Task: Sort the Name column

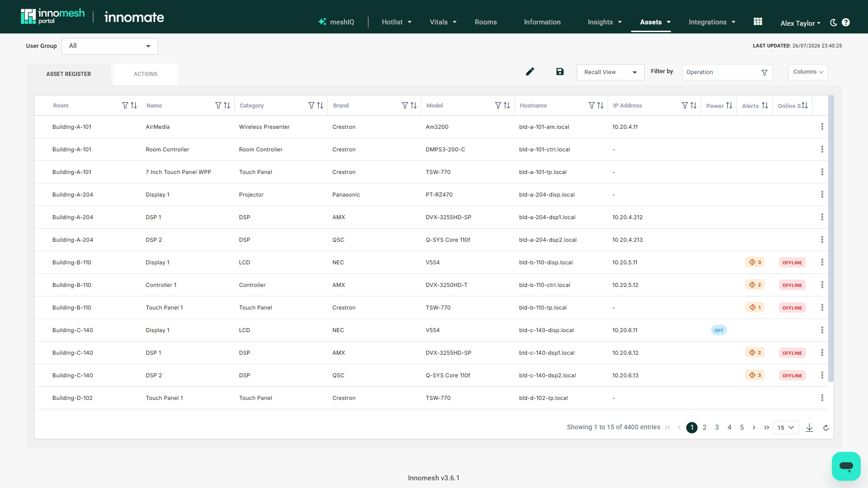Action: (227, 105)
